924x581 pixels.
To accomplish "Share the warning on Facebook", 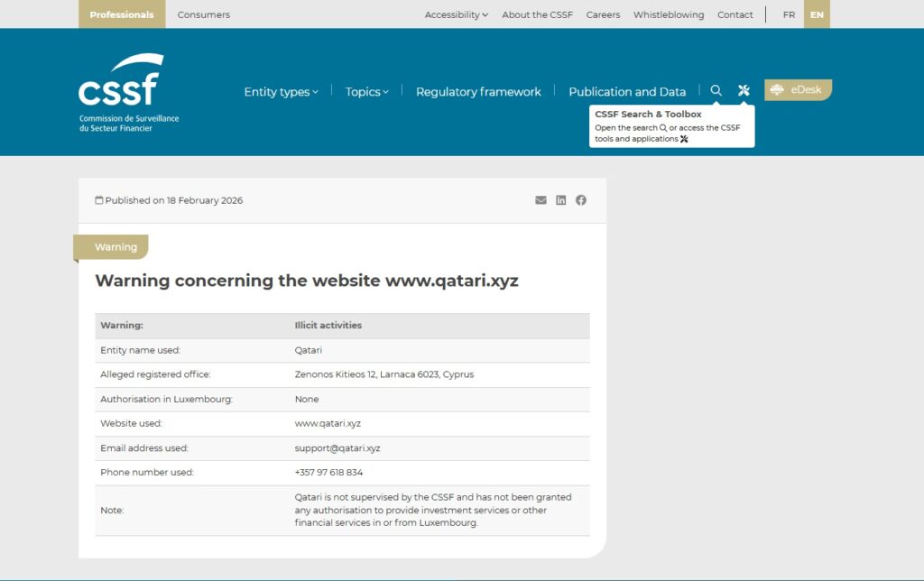I will coord(581,200).
